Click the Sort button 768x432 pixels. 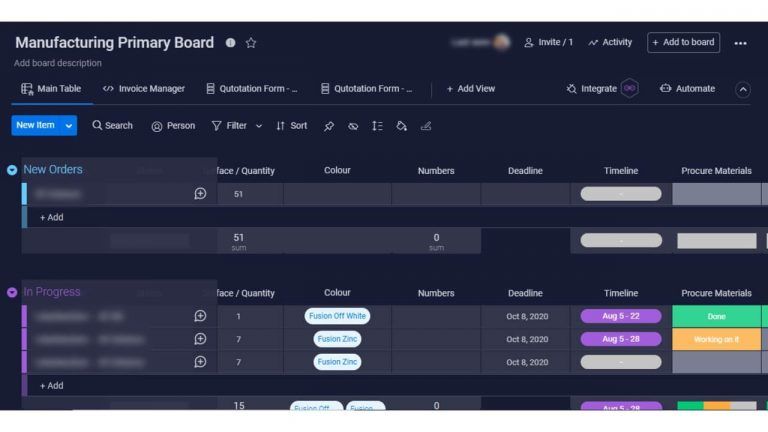(x=291, y=126)
